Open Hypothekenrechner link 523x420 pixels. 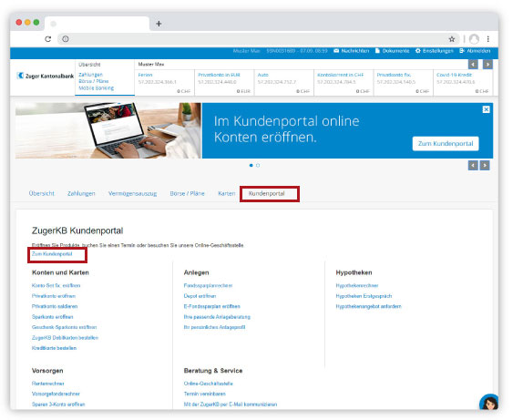coord(357,285)
